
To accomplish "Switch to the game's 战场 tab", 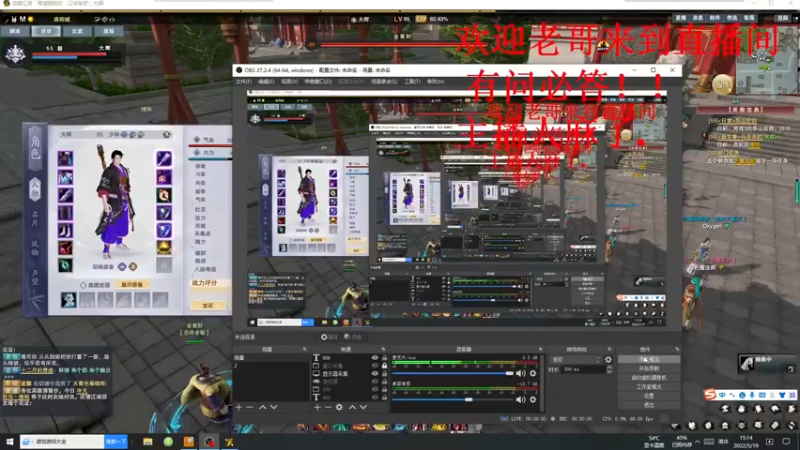I will point(109,32).
